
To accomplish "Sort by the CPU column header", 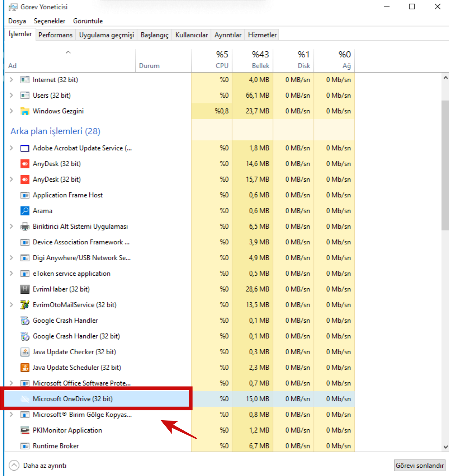I will point(212,60).
